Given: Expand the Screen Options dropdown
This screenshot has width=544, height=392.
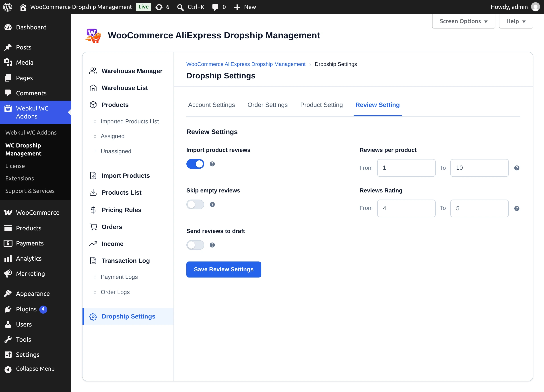Looking at the screenshot, I should (x=464, y=21).
